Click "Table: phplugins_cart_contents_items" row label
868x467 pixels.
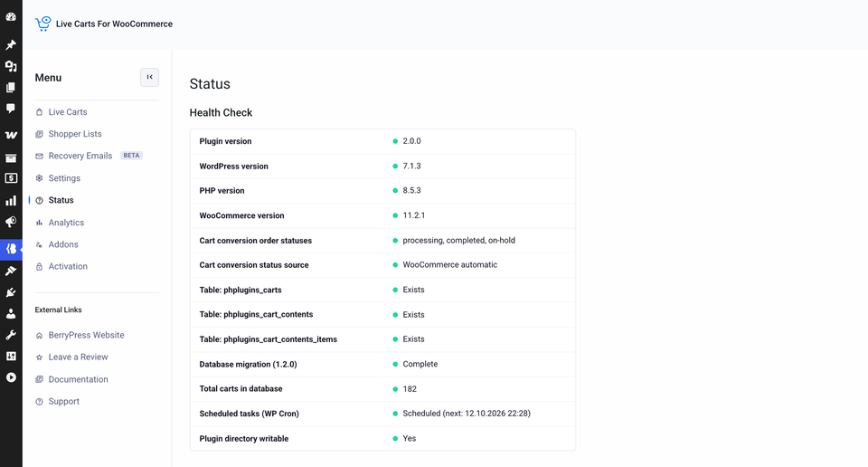[x=268, y=339]
